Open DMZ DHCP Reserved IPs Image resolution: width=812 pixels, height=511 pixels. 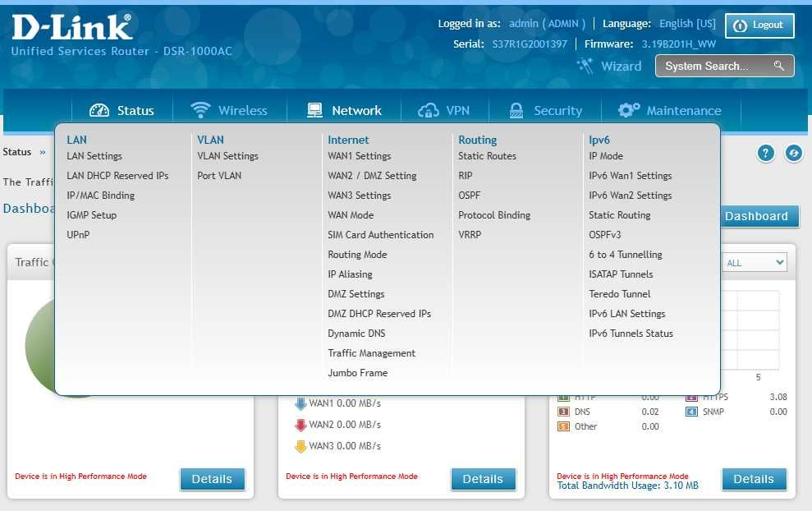pyautogui.click(x=379, y=314)
